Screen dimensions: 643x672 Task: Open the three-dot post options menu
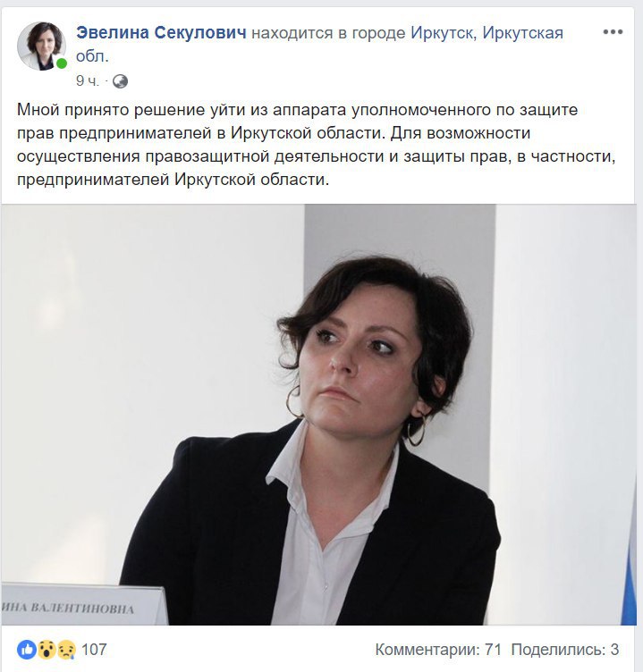pos(613,31)
